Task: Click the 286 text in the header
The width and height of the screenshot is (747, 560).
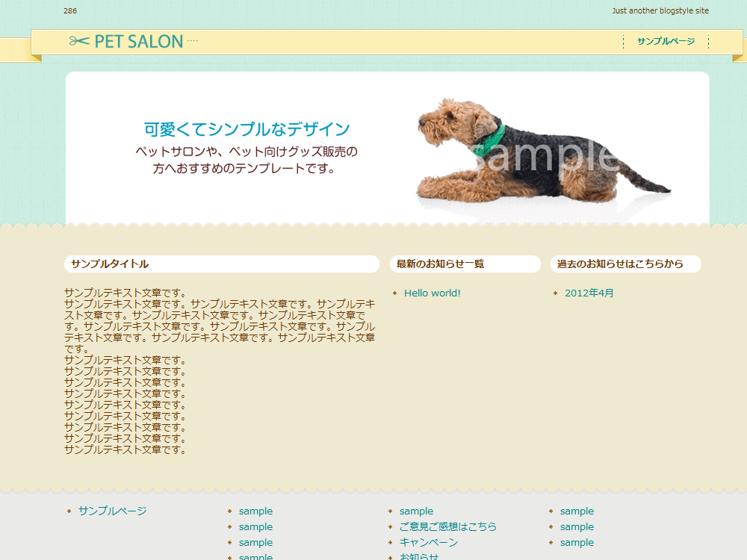Action: pos(70,10)
